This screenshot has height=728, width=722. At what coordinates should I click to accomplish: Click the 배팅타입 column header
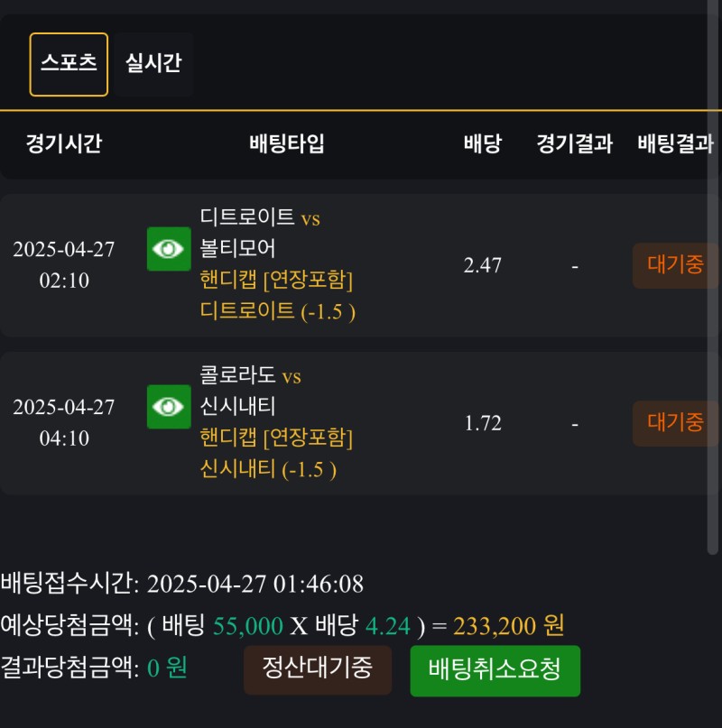[x=287, y=143]
